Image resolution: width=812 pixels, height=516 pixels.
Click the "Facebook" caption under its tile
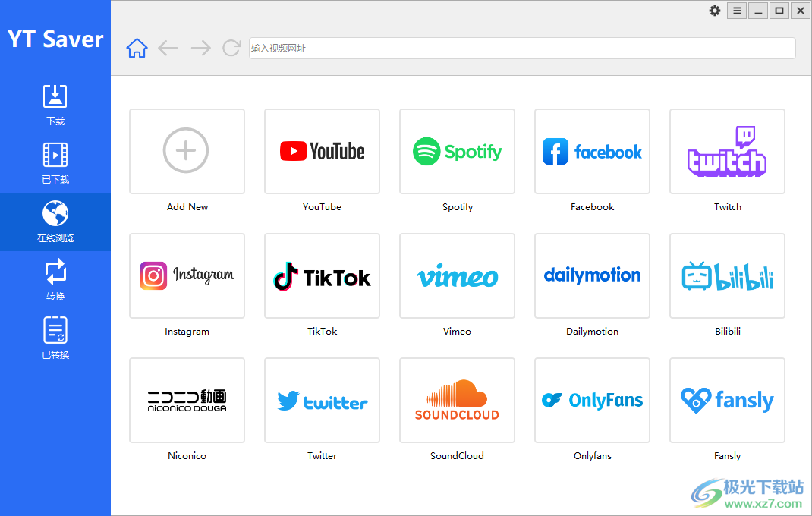pos(593,206)
